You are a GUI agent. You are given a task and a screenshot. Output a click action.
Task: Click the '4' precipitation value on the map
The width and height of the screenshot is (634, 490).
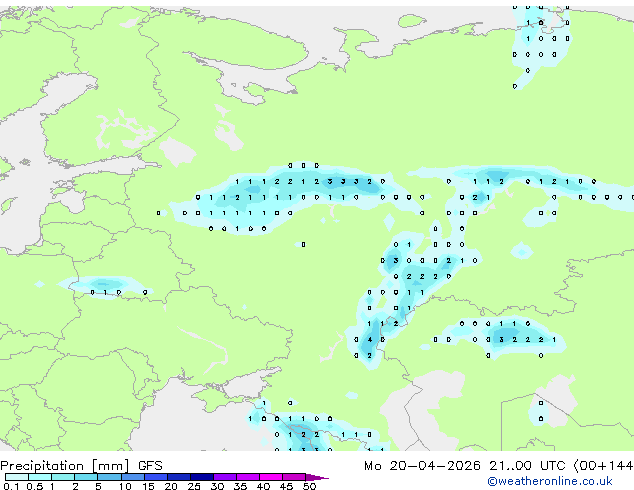coord(370,340)
